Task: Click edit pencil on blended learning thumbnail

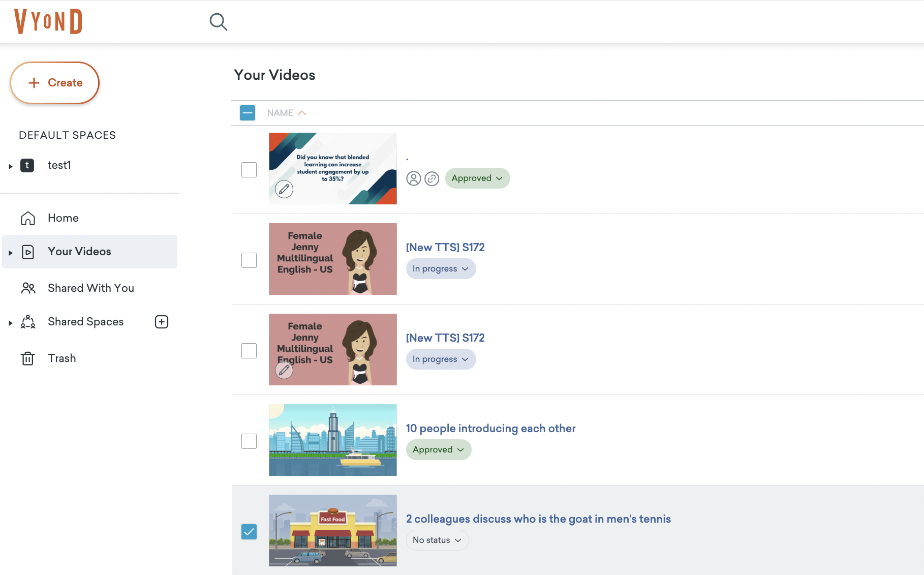Action: (x=284, y=189)
